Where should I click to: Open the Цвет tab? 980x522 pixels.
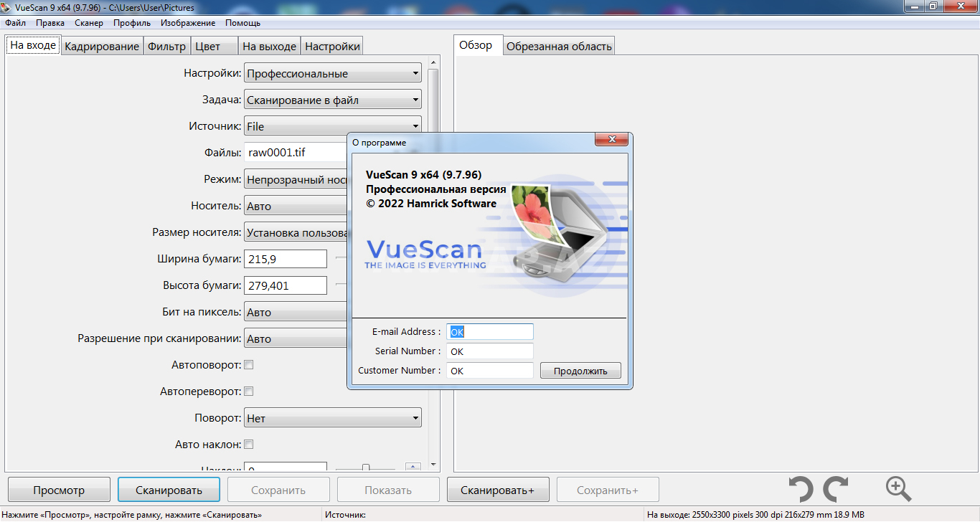214,46
